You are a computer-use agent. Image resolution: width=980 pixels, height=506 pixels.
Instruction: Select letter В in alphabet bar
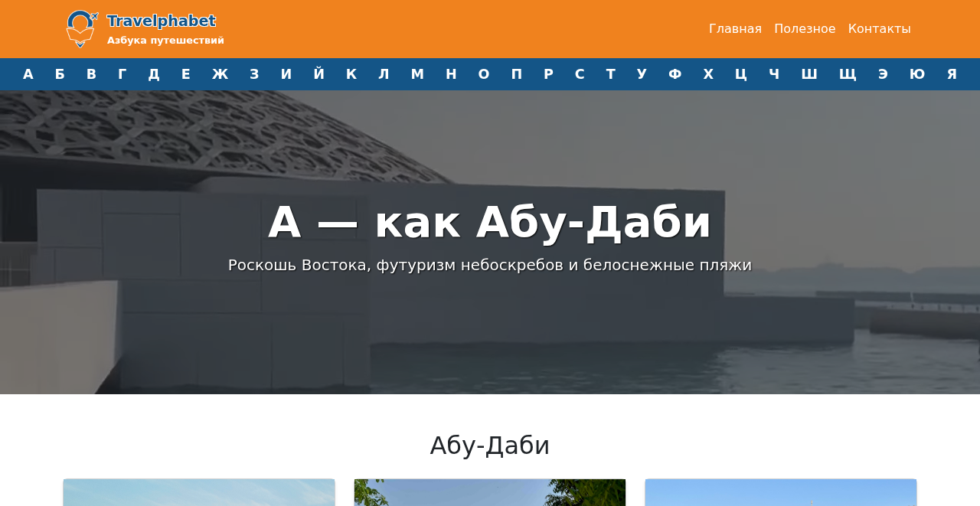[90, 73]
